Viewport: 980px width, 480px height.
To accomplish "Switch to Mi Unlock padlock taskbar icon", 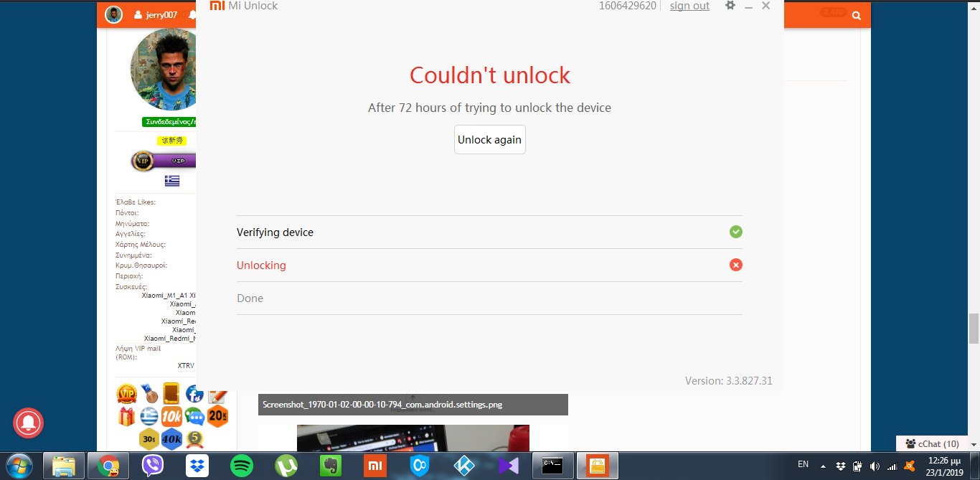I will (x=598, y=466).
